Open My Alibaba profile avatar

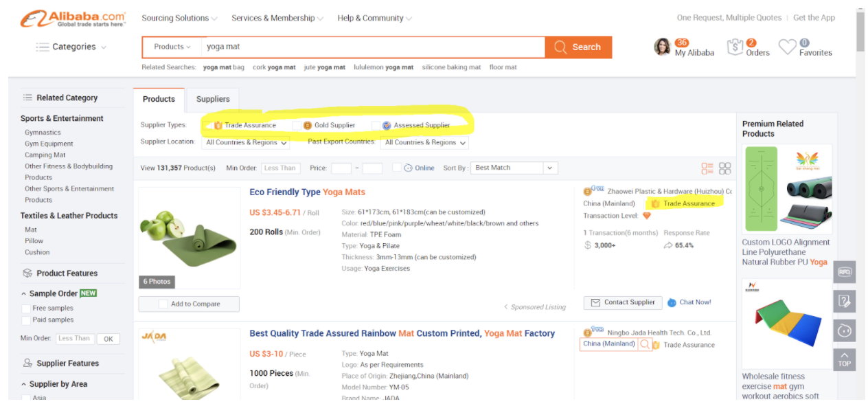point(662,47)
